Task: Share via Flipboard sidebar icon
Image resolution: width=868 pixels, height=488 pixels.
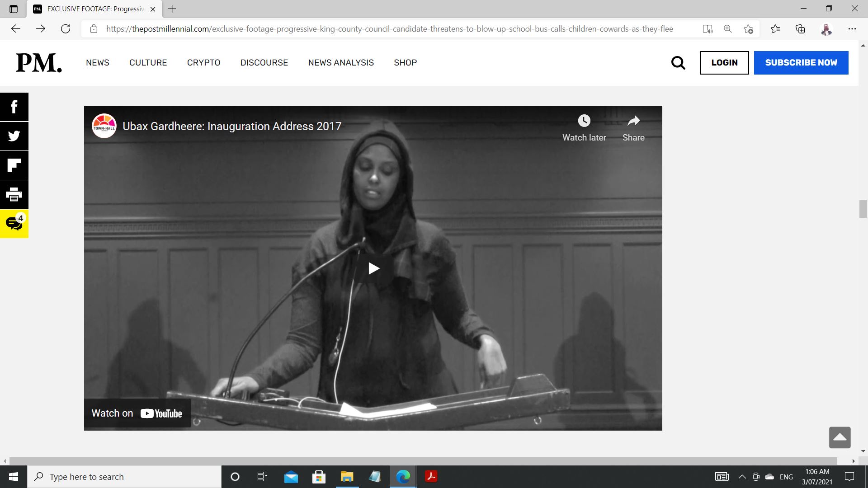Action: (14, 165)
